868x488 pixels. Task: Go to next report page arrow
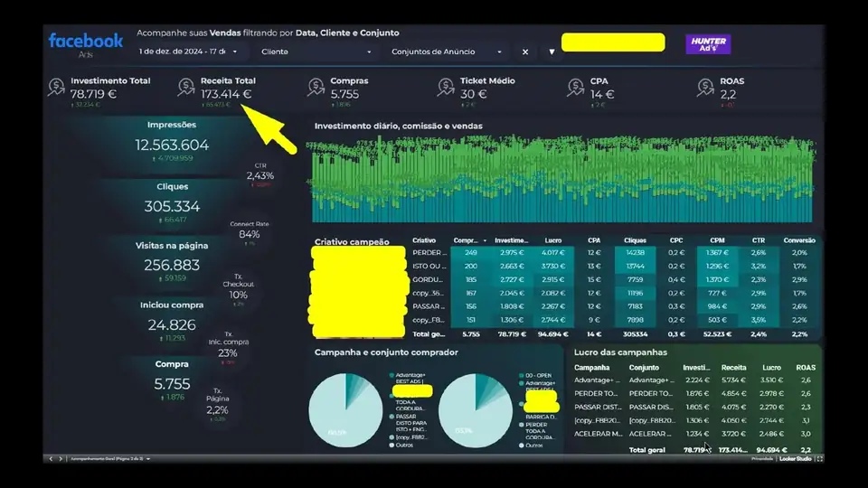click(61, 459)
